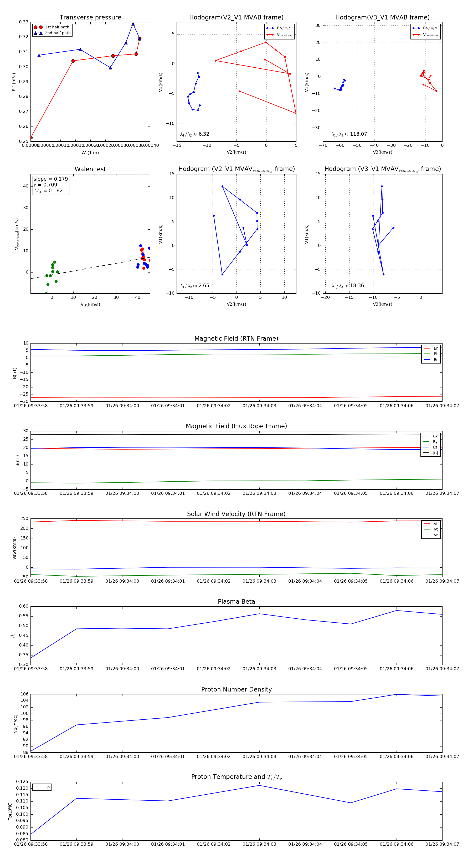This screenshot has width=473, height=868.
Task: Click the λ1/λ2 ≈ 2.65 annotation
Action: pos(194,286)
